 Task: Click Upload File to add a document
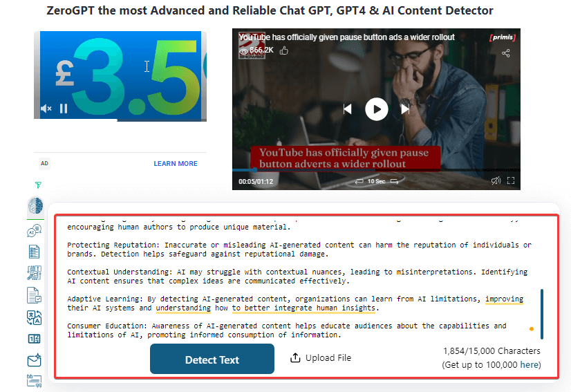(x=321, y=358)
